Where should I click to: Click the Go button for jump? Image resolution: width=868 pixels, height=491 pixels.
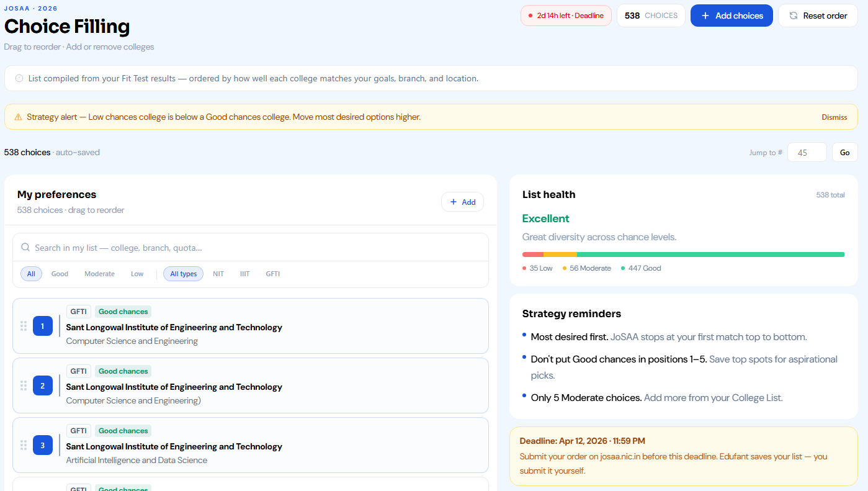click(x=845, y=152)
